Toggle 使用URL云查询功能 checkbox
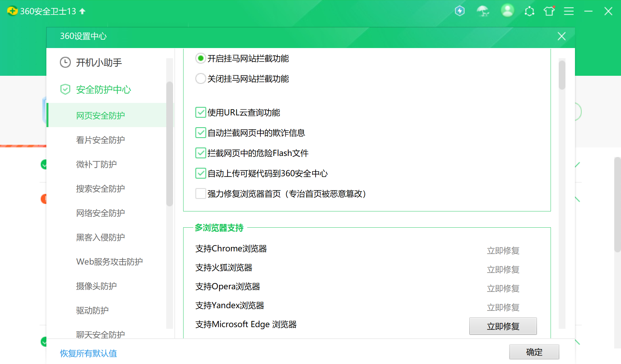 tap(201, 112)
